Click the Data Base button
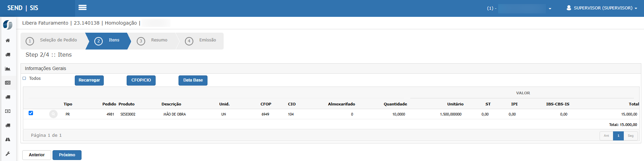Screen dimensions: 644x161 pos(193,80)
